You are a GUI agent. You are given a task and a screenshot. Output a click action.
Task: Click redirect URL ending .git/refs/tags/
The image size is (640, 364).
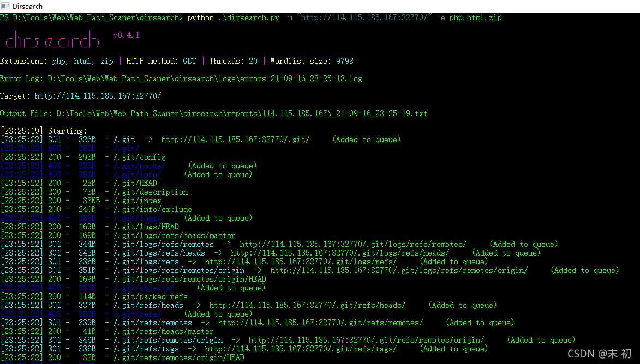[301, 349]
